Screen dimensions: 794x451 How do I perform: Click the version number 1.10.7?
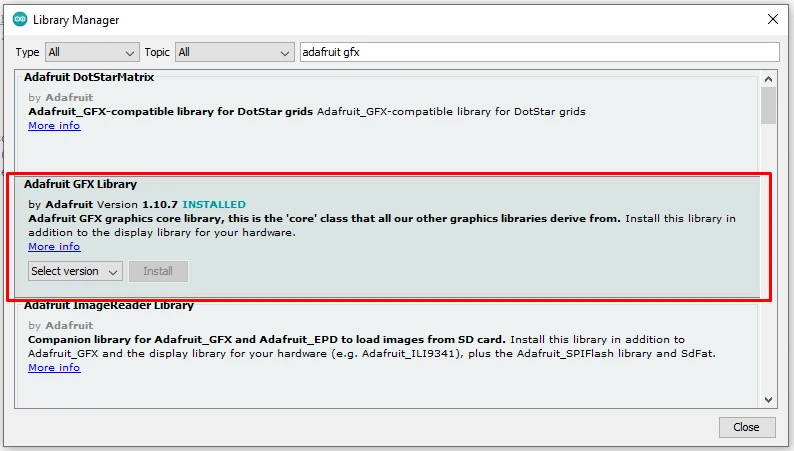click(x=160, y=204)
